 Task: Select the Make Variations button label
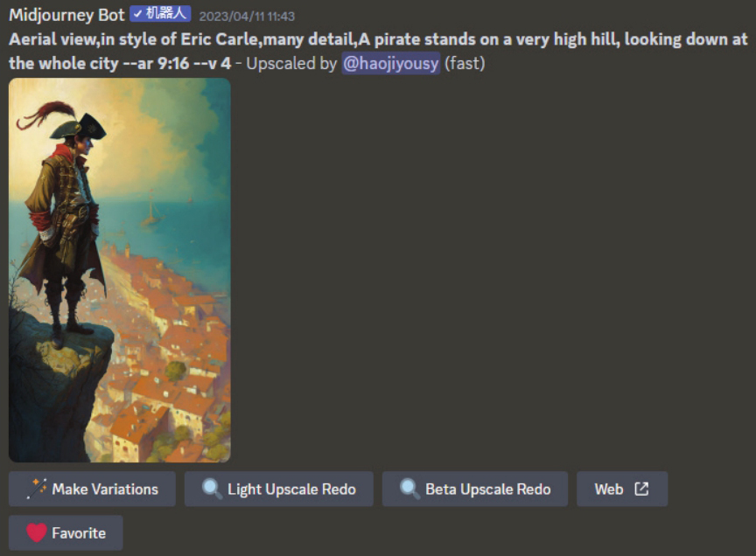coord(105,489)
